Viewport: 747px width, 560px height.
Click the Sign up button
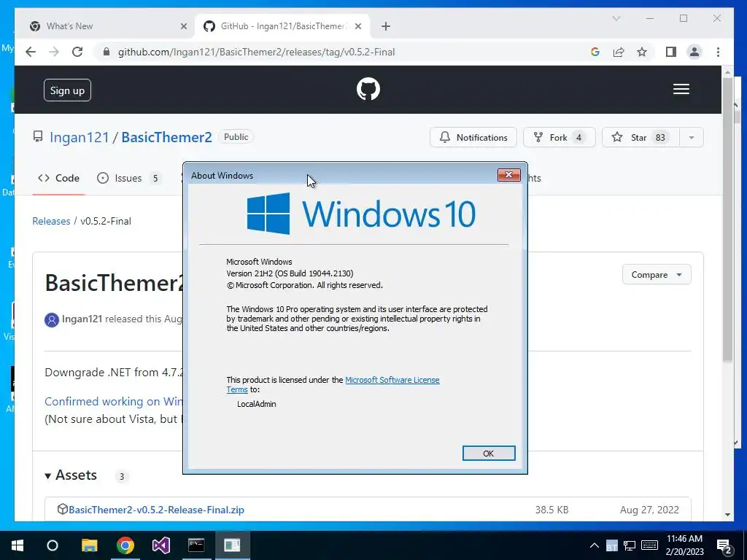(67, 90)
